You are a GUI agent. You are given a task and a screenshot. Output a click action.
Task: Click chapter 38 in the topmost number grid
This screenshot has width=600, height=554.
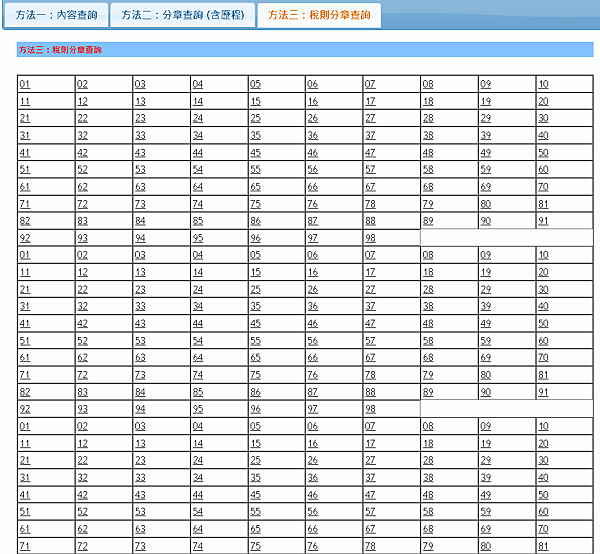click(x=428, y=135)
